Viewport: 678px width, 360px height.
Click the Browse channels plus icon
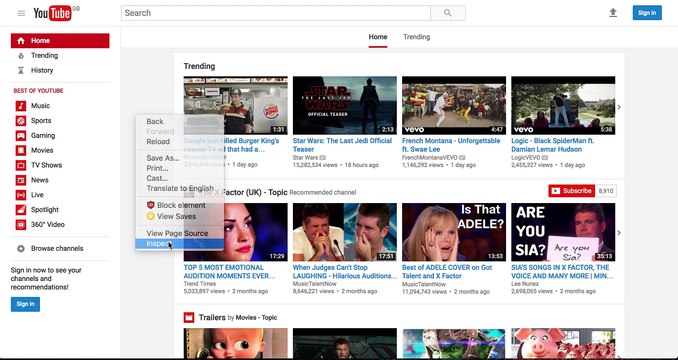point(21,248)
